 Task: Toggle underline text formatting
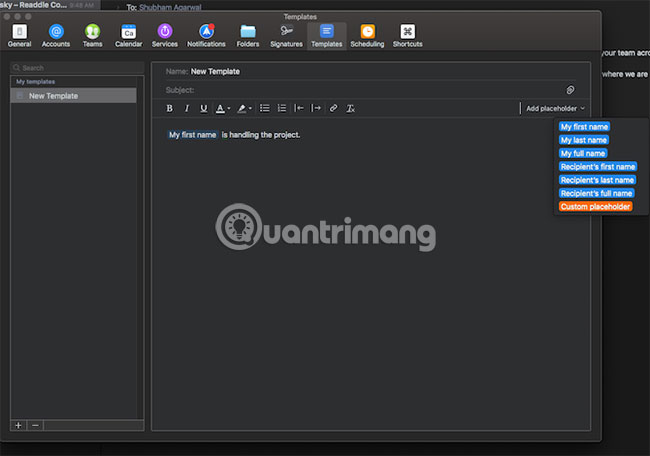[x=203, y=108]
